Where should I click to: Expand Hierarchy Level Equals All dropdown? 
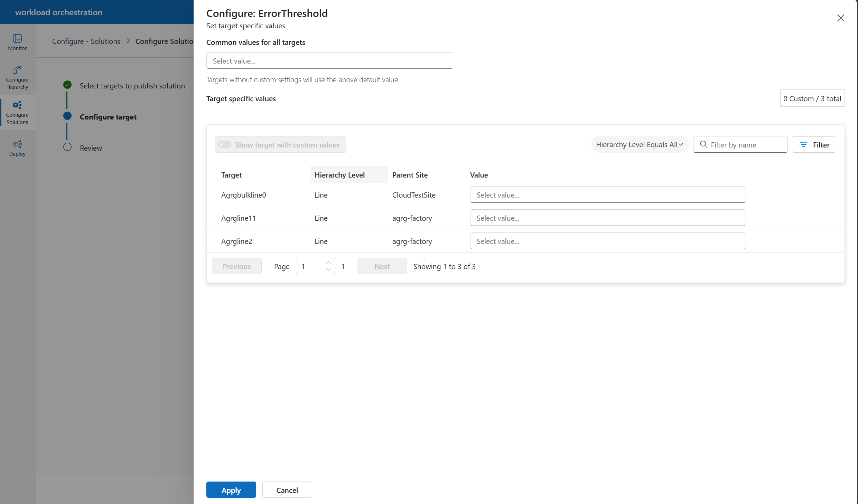pos(639,145)
